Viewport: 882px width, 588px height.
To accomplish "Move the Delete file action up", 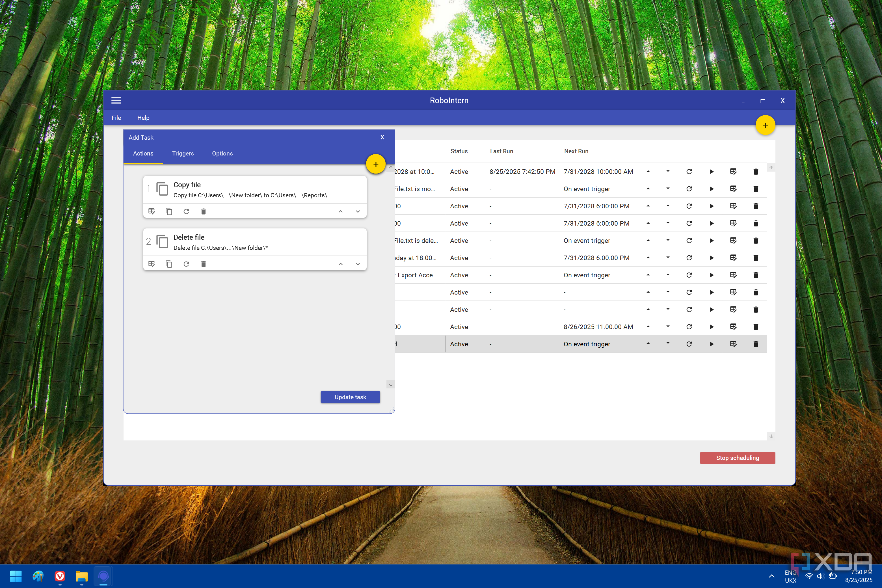I will [x=340, y=264].
